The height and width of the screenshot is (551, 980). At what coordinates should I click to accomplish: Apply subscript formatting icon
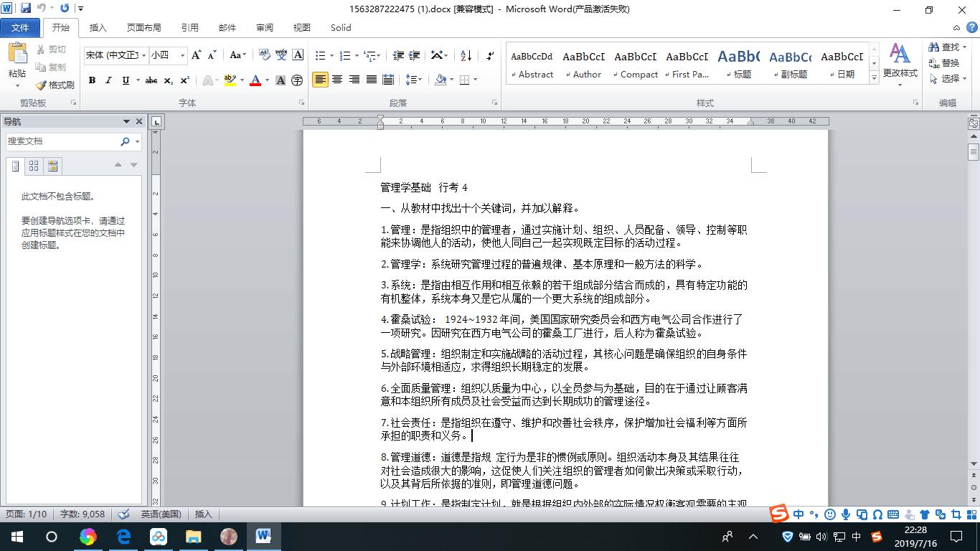tap(168, 80)
